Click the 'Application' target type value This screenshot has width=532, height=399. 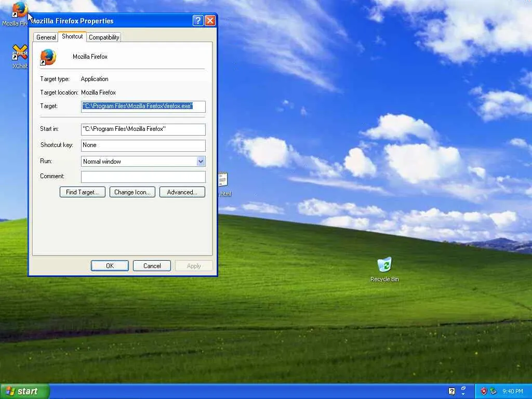coord(95,79)
